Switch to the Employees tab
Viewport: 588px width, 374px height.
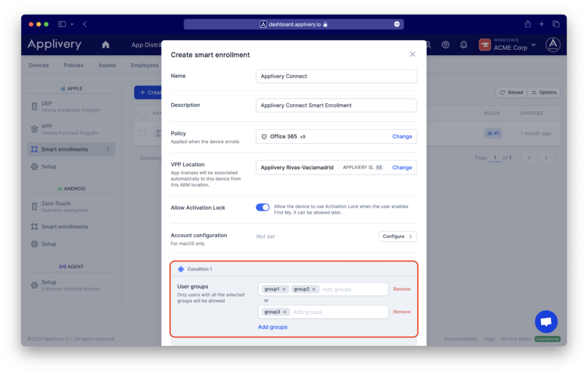coord(145,65)
